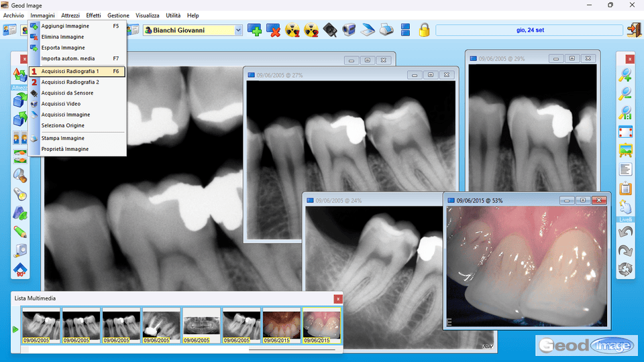Screen dimensions: 644x362
Task: Play the multimedia list slideshow arrow
Action: (15, 329)
